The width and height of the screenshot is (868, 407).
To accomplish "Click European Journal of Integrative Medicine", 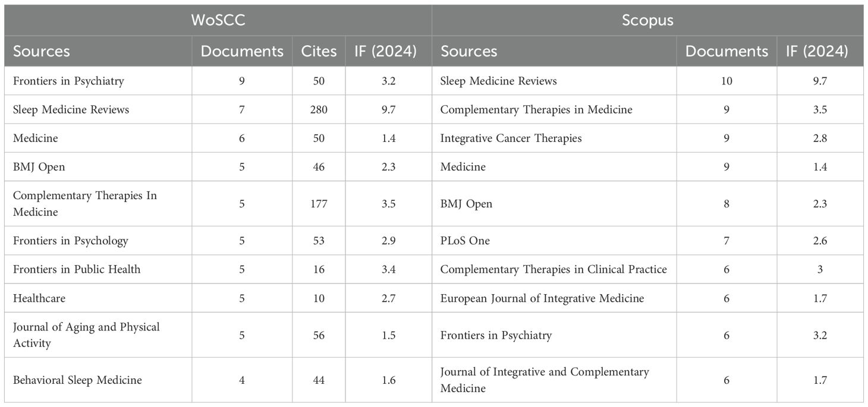I will click(542, 298).
